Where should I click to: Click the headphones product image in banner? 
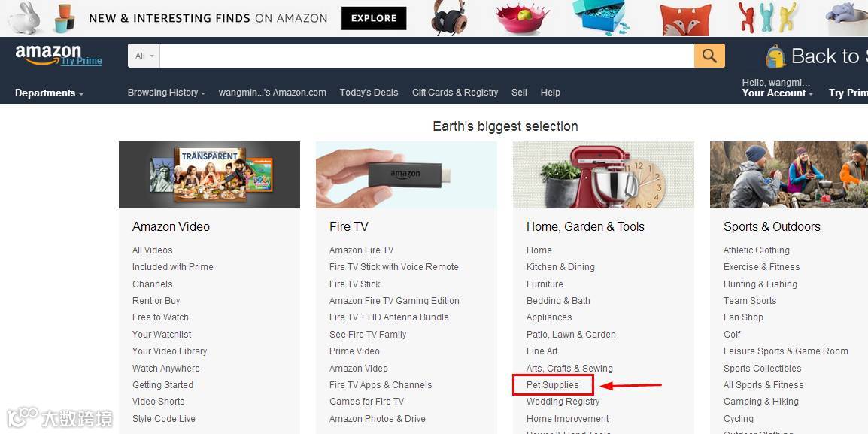448,18
